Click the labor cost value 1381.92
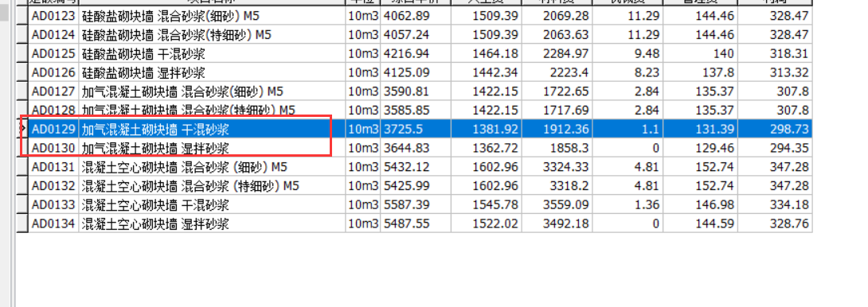Image resolution: width=868 pixels, height=307 pixels. (x=495, y=130)
